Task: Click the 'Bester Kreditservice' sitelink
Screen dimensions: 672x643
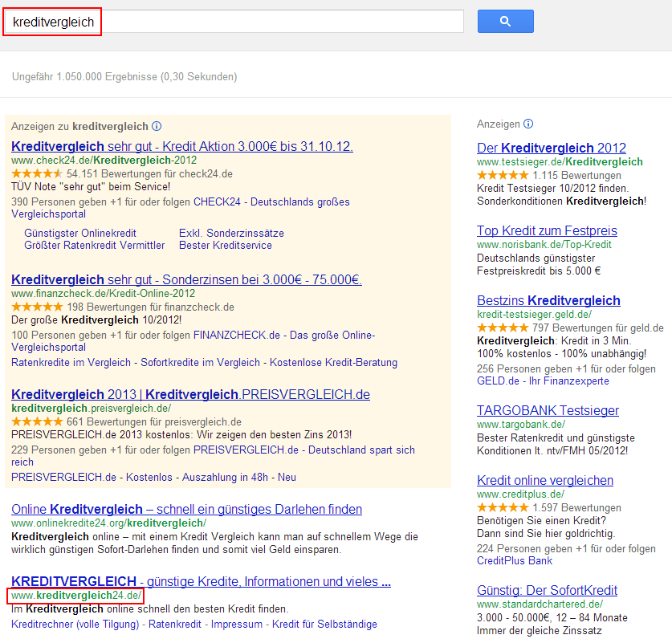Action: point(225,246)
